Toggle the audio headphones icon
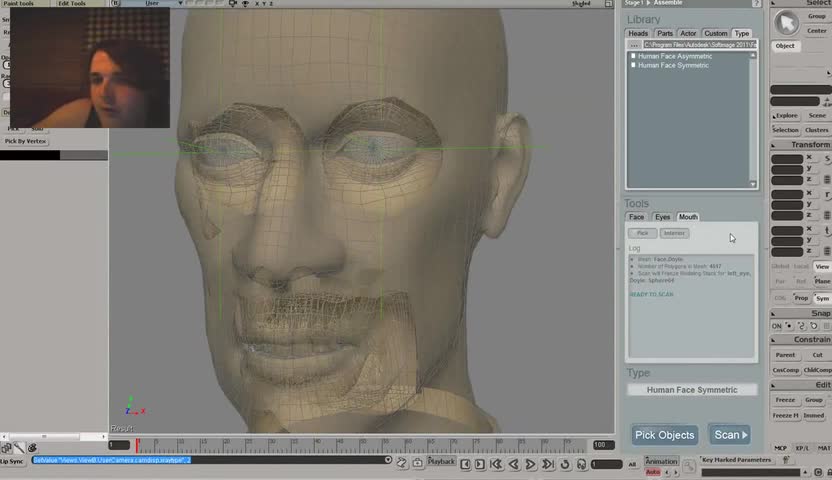 (582, 464)
